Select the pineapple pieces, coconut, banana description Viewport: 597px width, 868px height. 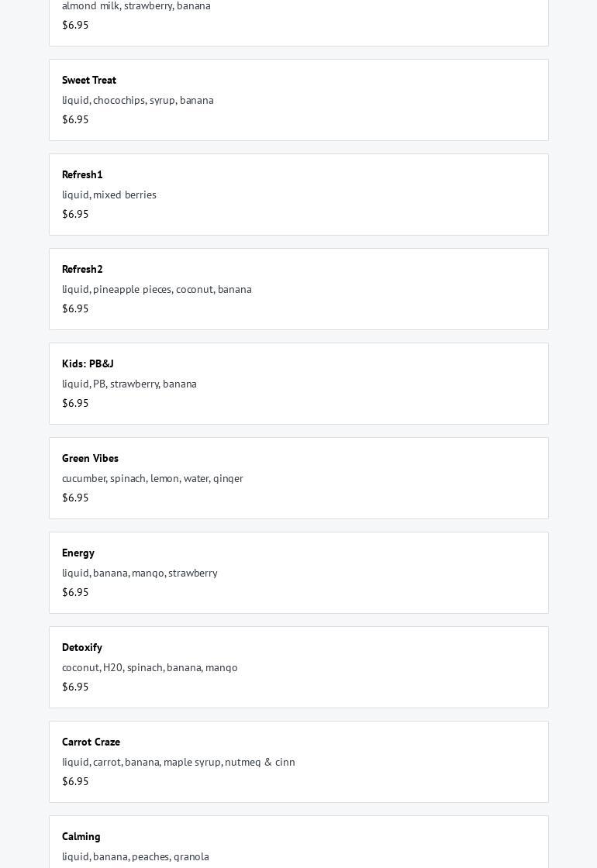[157, 289]
